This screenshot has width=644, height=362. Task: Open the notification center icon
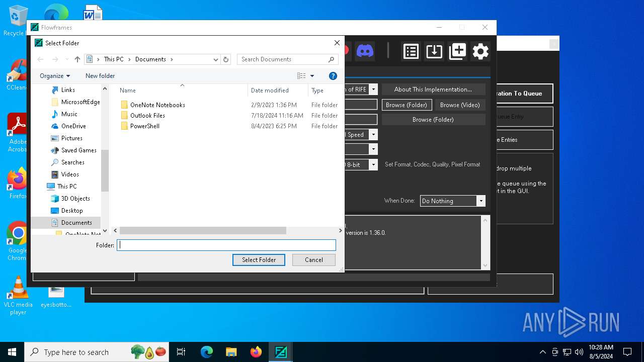(627, 352)
